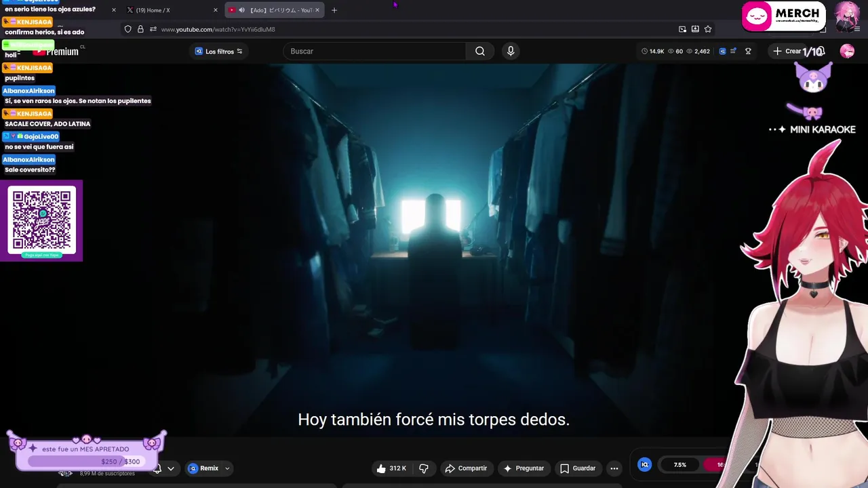Open the trophy icon in vidIQ bar
This screenshot has height=488, width=868.
748,51
